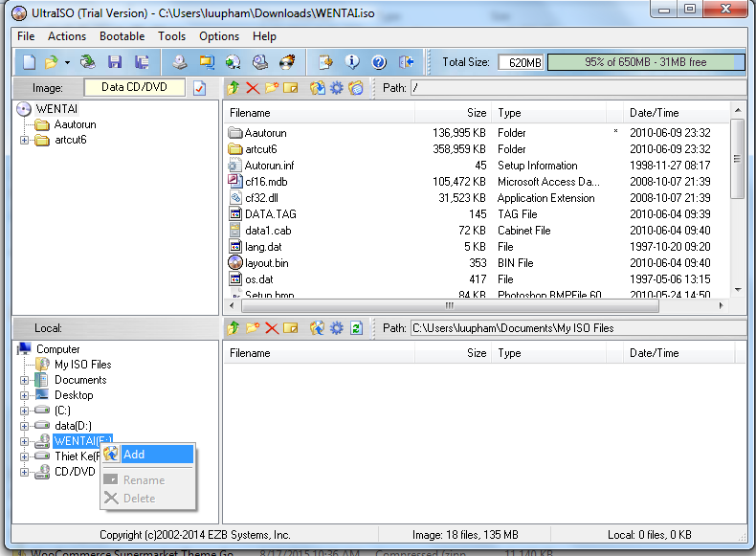Click the Rename icon in image toolbar

coord(291,88)
